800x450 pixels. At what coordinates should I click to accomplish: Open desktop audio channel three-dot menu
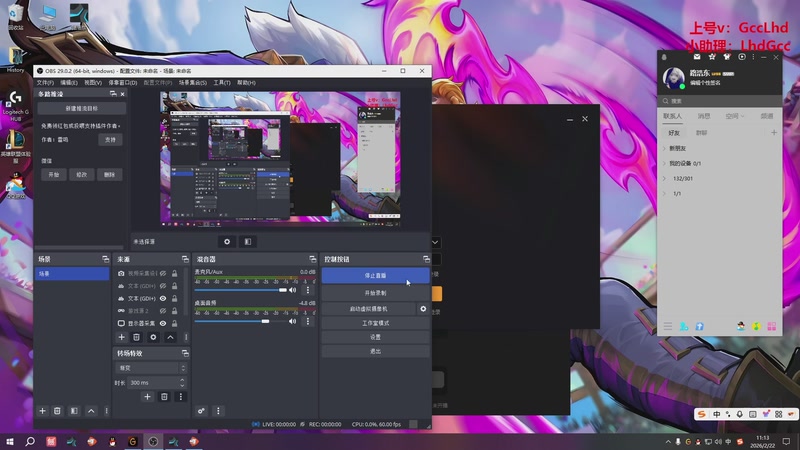click(x=308, y=321)
